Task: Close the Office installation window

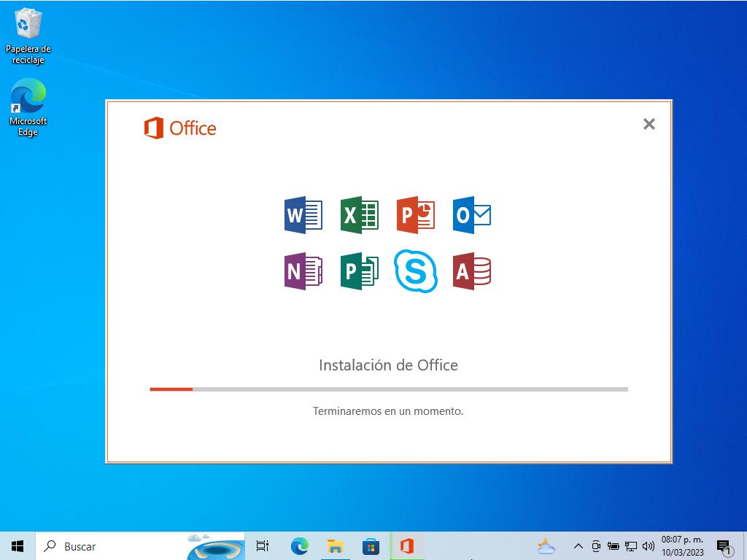Action: coord(649,125)
